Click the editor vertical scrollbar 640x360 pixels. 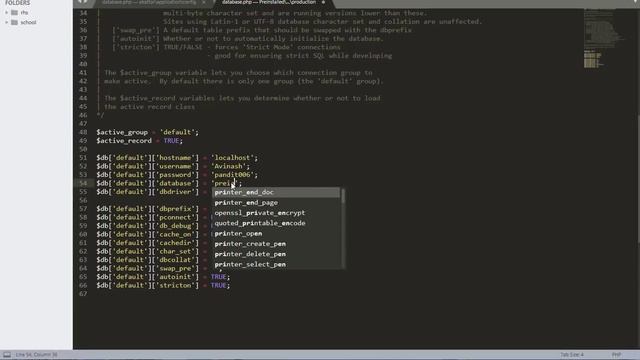click(638, 180)
